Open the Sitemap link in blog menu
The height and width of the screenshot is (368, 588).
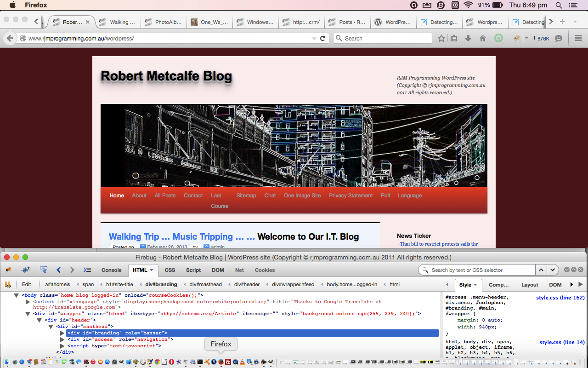click(x=246, y=195)
